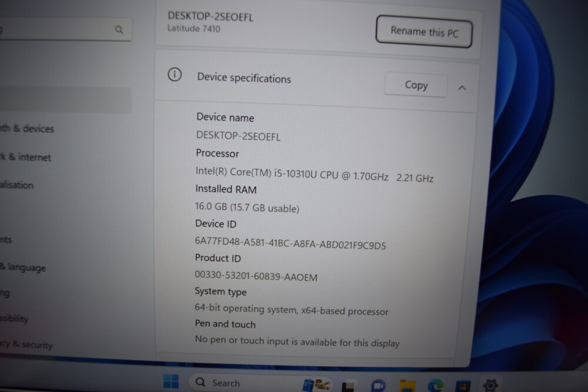Open Microsoft Store from taskbar
588x392 pixels.
(463, 386)
